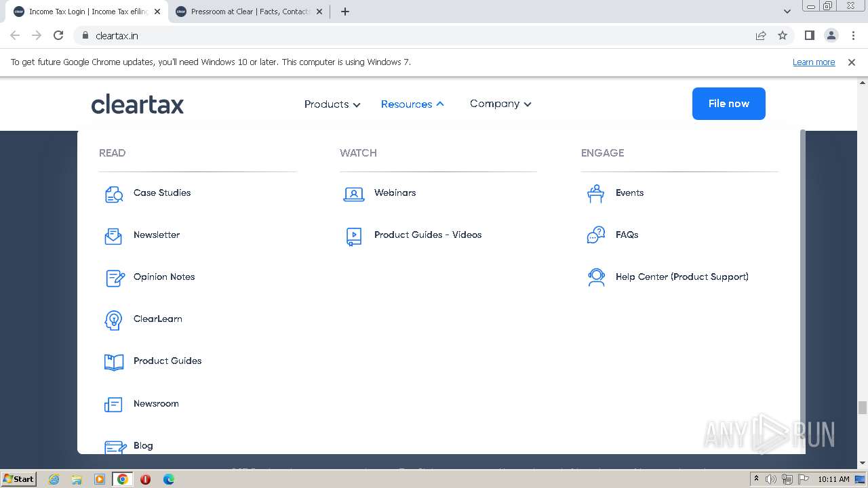Click the Help Center headset icon

point(596,277)
